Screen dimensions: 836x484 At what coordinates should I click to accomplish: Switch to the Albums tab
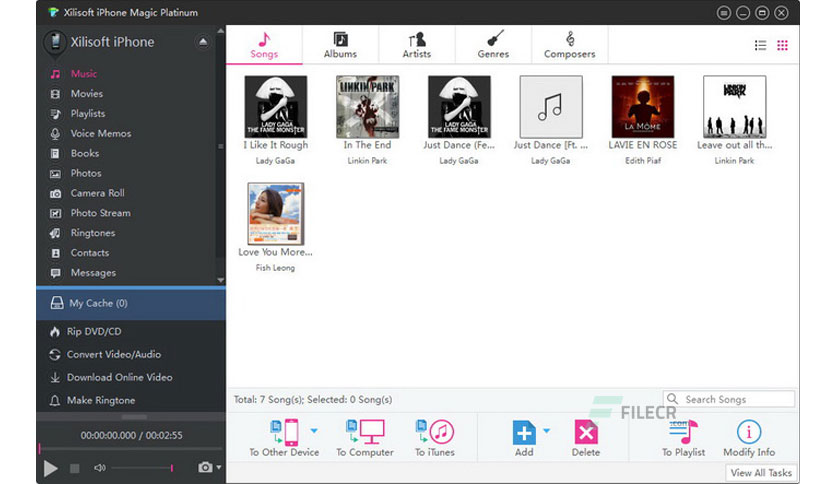[x=340, y=45]
